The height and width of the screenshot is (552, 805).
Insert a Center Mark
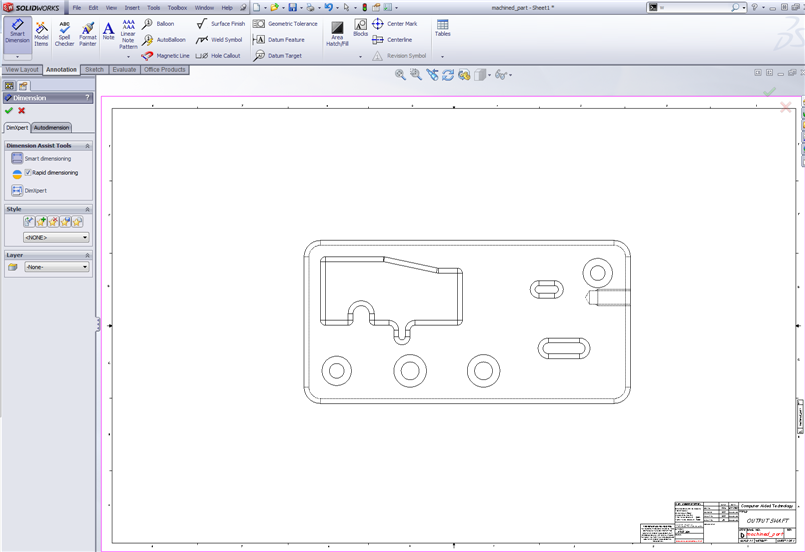coord(395,24)
